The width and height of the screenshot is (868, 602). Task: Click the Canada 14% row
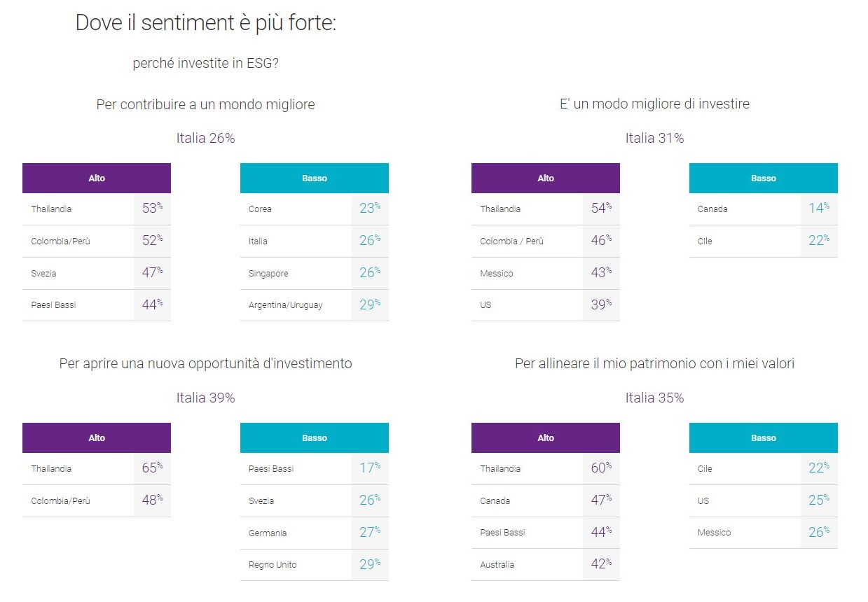(x=764, y=209)
